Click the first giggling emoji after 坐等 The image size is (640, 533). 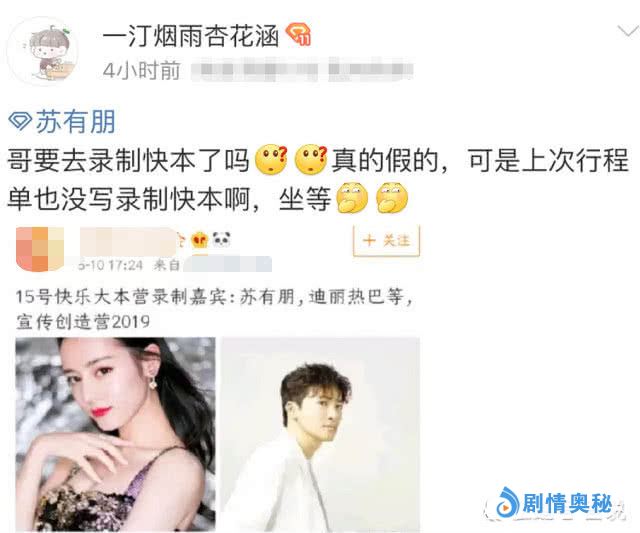352,198
